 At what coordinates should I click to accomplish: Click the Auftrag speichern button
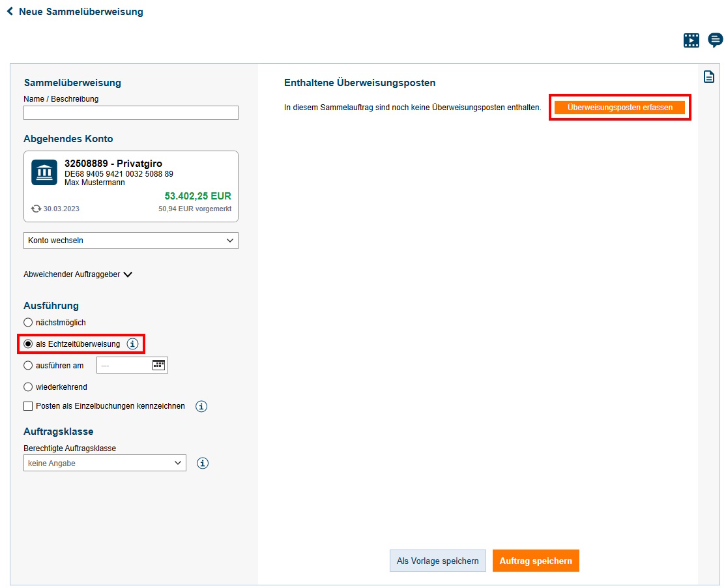[536, 561]
